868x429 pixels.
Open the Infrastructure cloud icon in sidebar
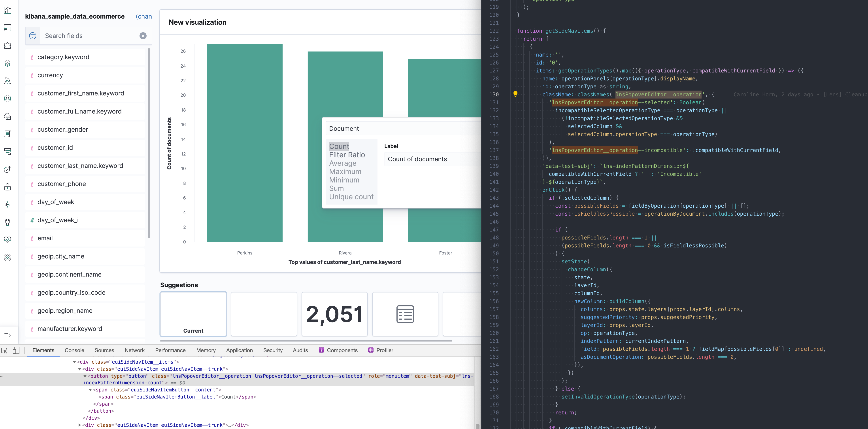[x=8, y=116]
